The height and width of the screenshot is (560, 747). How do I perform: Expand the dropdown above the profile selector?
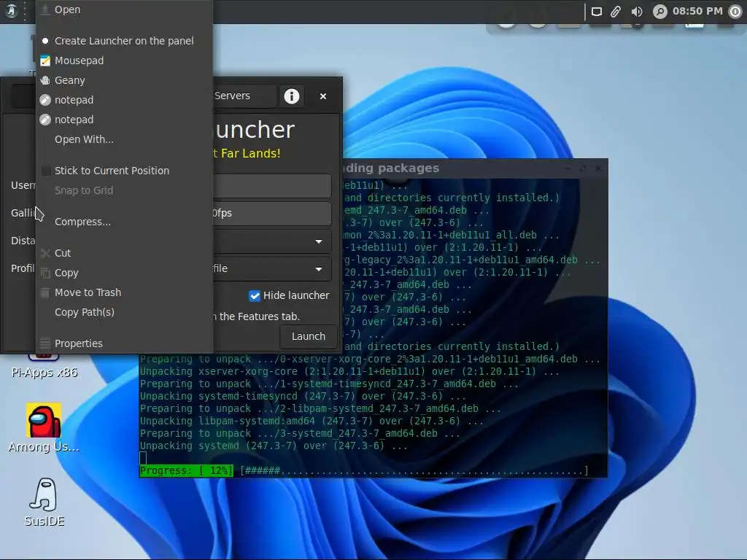tap(272, 241)
